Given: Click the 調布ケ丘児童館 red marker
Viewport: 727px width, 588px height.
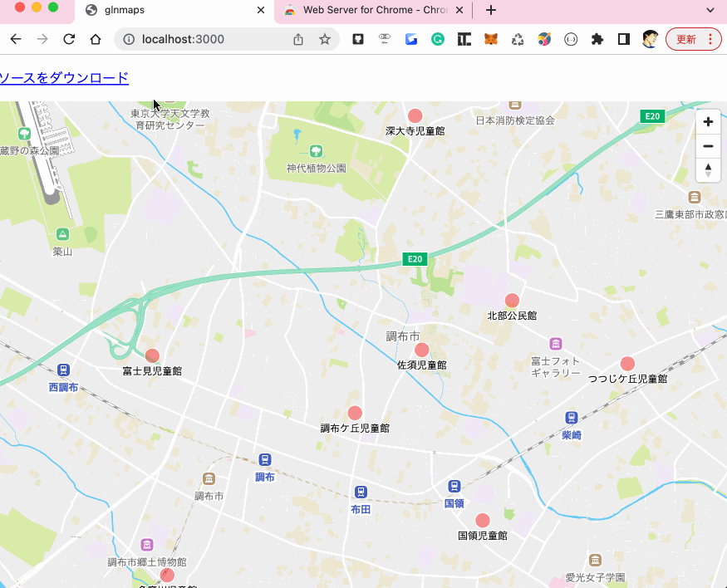Looking at the screenshot, I should [x=355, y=413].
